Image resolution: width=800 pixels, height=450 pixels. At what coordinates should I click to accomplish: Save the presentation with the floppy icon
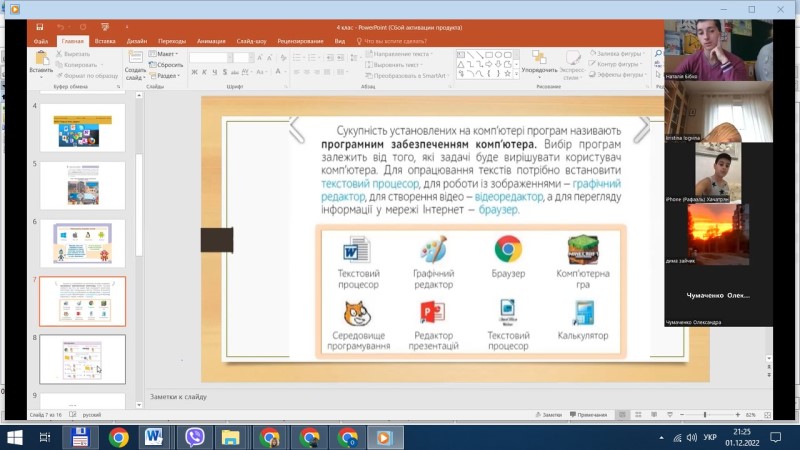point(39,27)
